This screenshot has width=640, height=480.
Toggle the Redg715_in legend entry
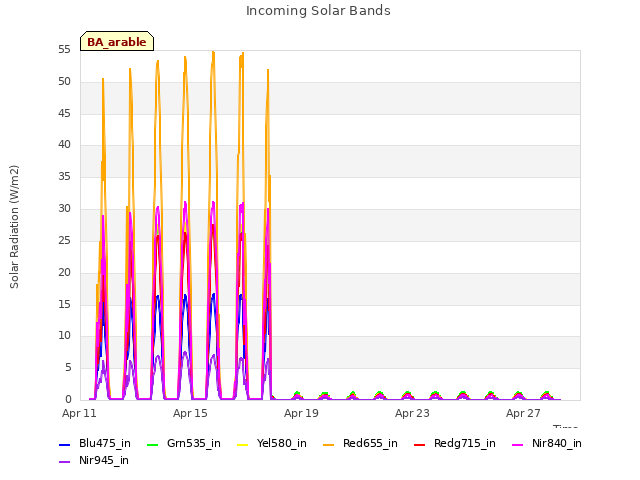[455, 443]
